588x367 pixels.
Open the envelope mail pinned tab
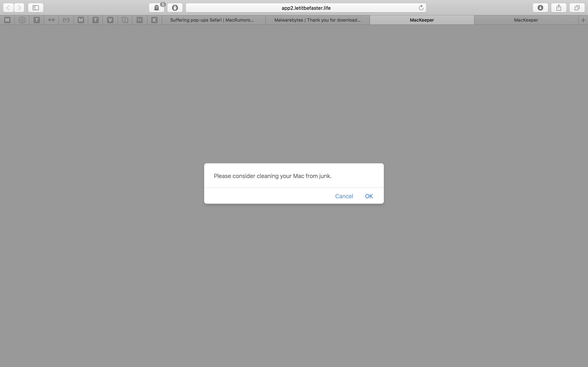(66, 20)
